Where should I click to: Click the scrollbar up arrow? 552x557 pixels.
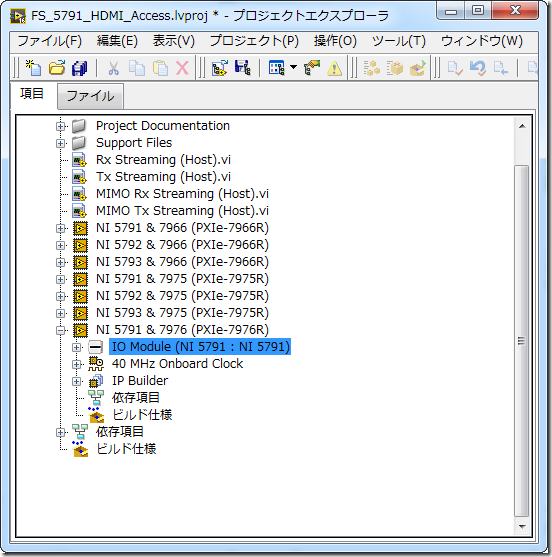coord(522,126)
